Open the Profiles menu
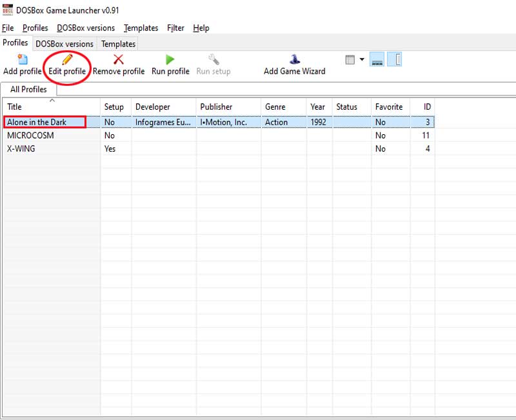 (x=35, y=28)
